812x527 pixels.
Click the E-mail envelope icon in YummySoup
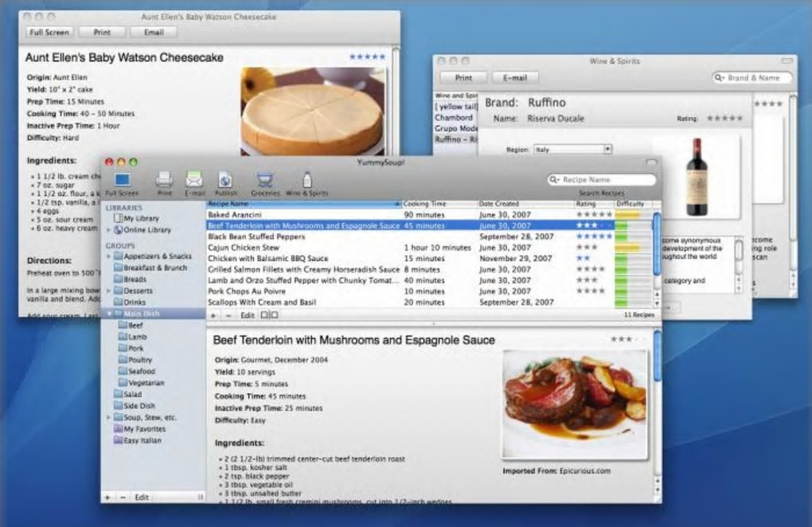tap(194, 180)
